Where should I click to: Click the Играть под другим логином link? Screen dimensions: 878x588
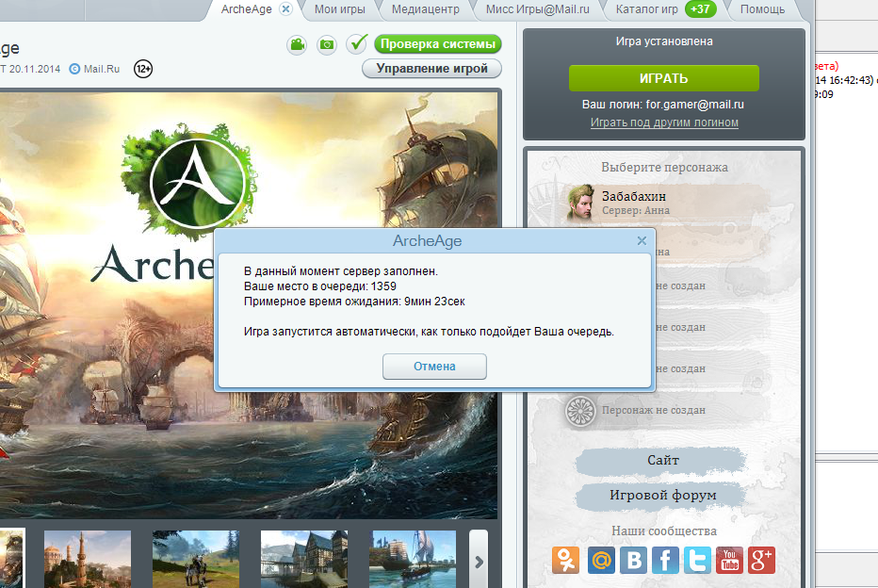(664, 122)
